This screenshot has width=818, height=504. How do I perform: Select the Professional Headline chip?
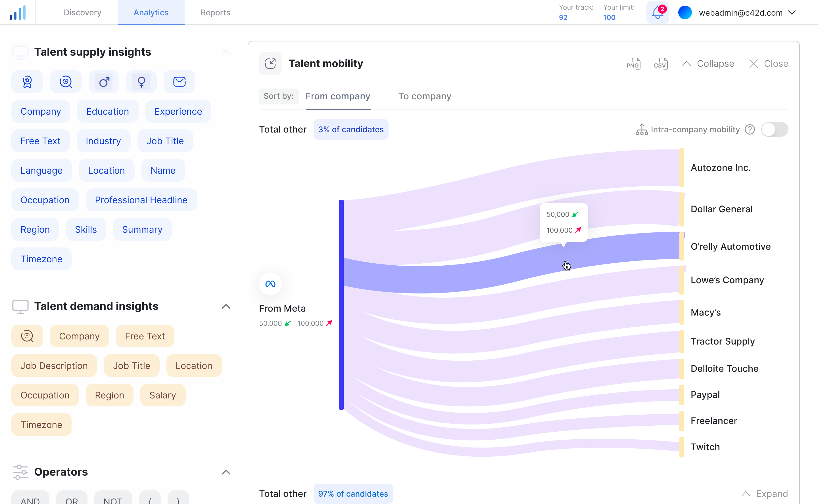point(141,200)
